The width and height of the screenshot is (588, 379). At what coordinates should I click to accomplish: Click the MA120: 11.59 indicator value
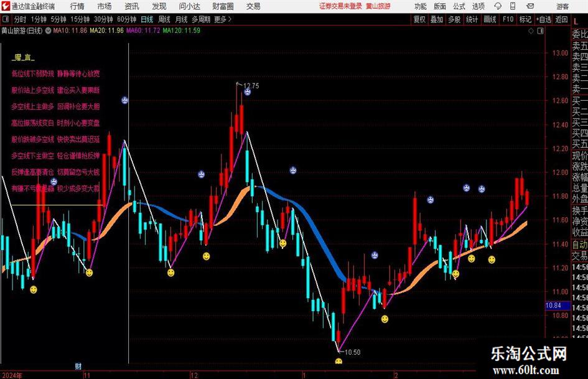[181, 30]
